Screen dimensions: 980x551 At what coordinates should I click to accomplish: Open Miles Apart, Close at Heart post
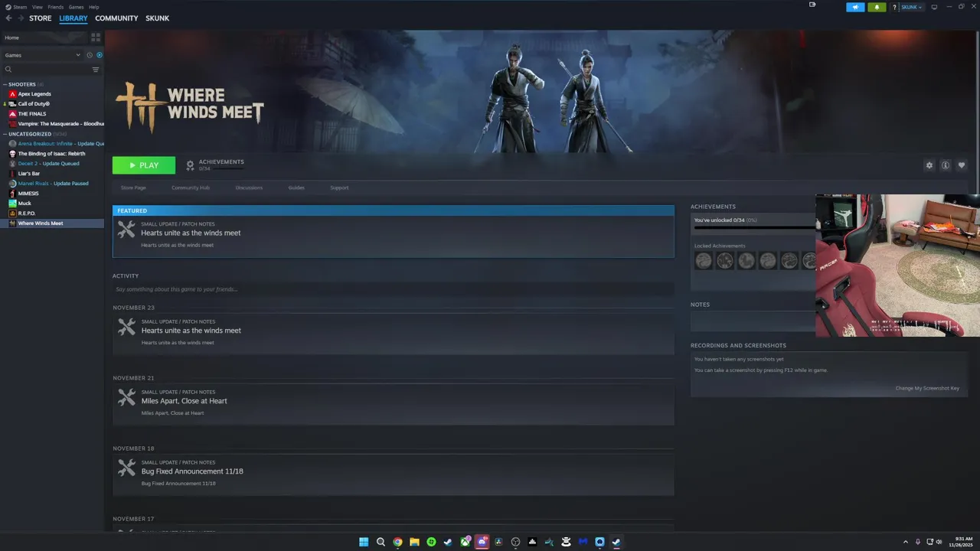point(394,403)
